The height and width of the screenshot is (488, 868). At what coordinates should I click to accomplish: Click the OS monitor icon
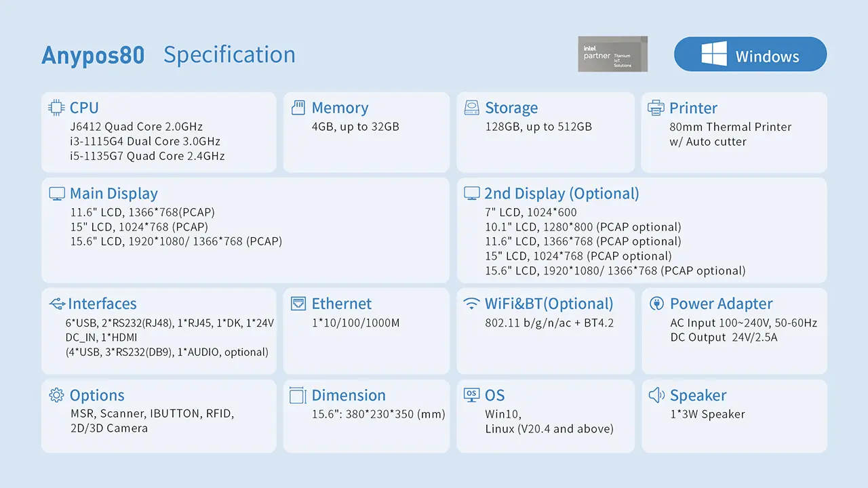(x=472, y=394)
